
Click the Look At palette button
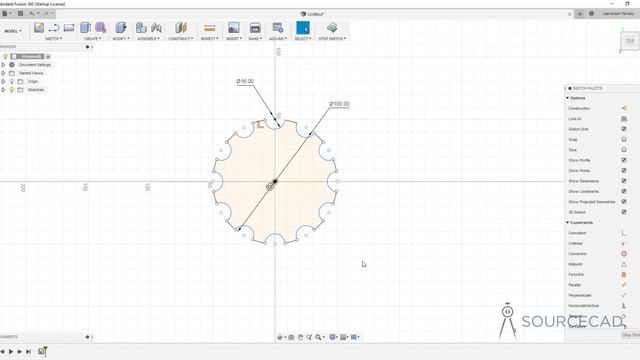point(624,119)
